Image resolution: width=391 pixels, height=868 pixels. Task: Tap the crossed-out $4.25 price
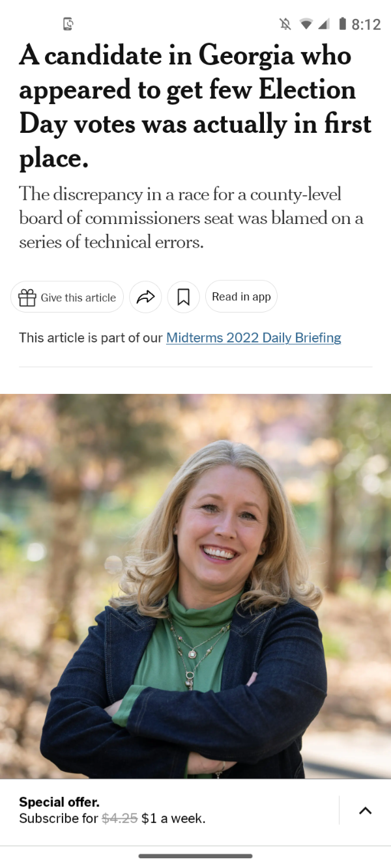click(x=120, y=819)
